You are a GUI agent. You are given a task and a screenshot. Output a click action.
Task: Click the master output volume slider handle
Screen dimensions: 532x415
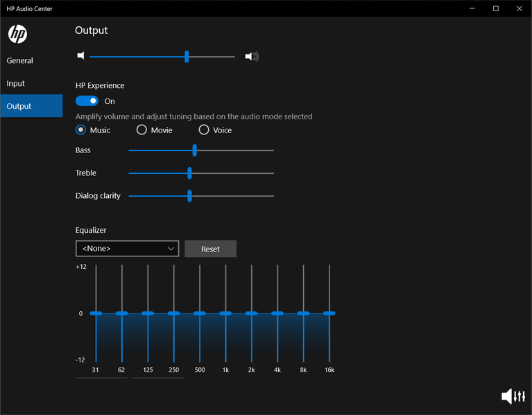click(187, 57)
